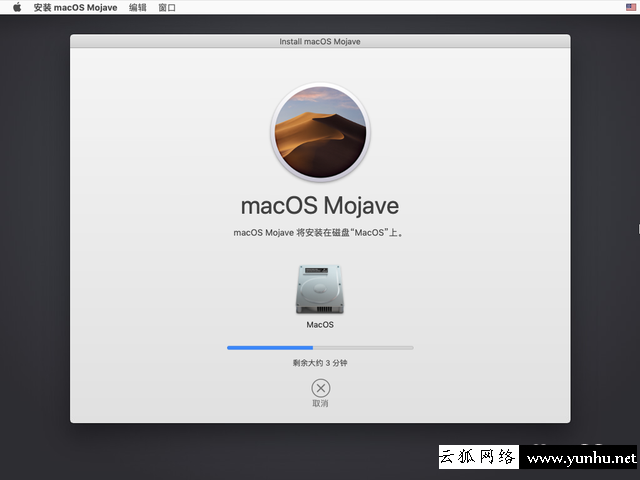Click the text 'macOS Mojave 将安装在磁盘"MacOS"上。'

pyautogui.click(x=319, y=233)
